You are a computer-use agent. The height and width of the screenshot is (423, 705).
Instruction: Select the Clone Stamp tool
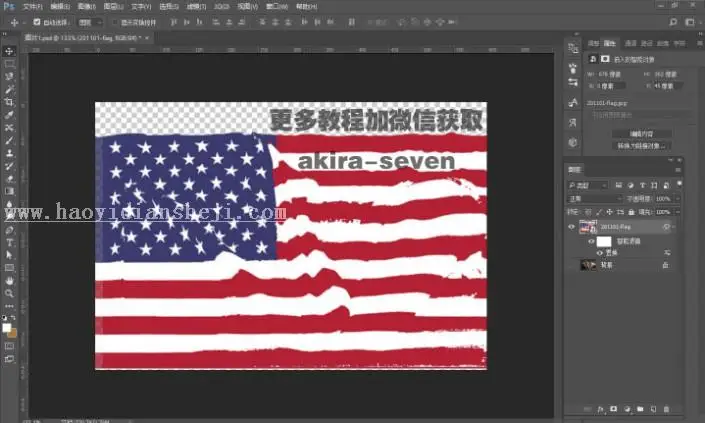9,153
